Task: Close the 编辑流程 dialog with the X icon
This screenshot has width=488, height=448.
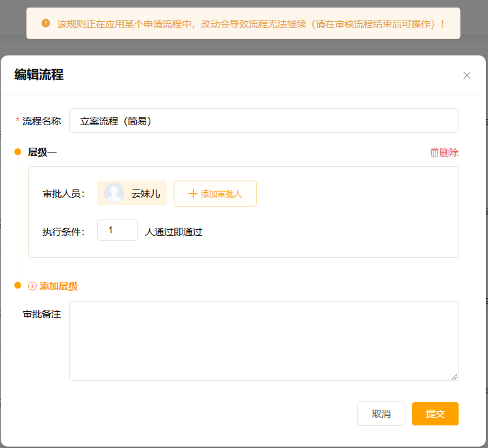Action: pyautogui.click(x=467, y=75)
